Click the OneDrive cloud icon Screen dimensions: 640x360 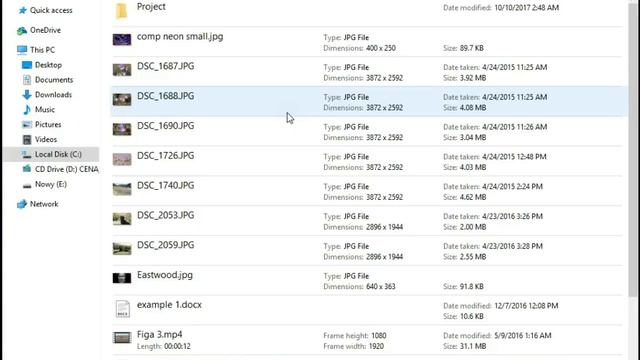22,30
